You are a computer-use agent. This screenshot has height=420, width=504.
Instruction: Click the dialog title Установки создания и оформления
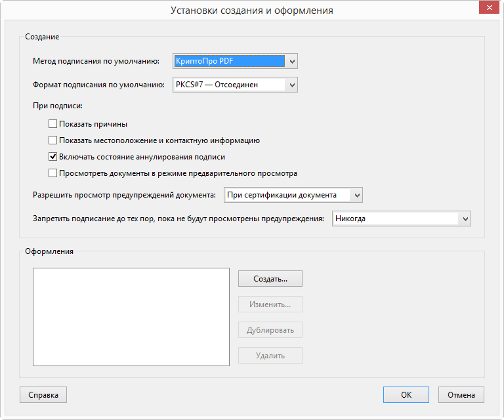click(252, 10)
